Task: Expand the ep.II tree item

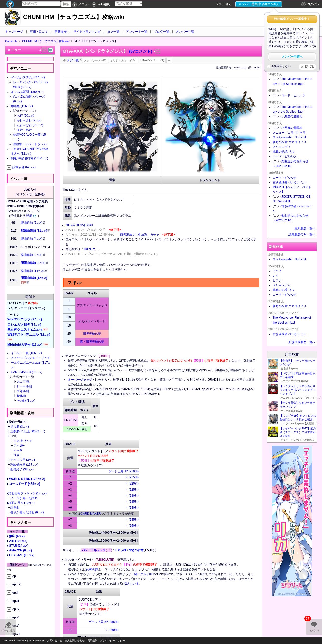Action: pyautogui.click(x=9, y=593)
